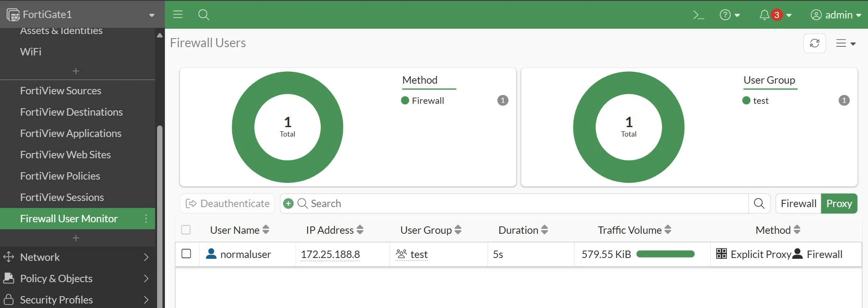The width and height of the screenshot is (868, 308).
Task: Open Firewall User Monitor options dots
Action: (146, 219)
